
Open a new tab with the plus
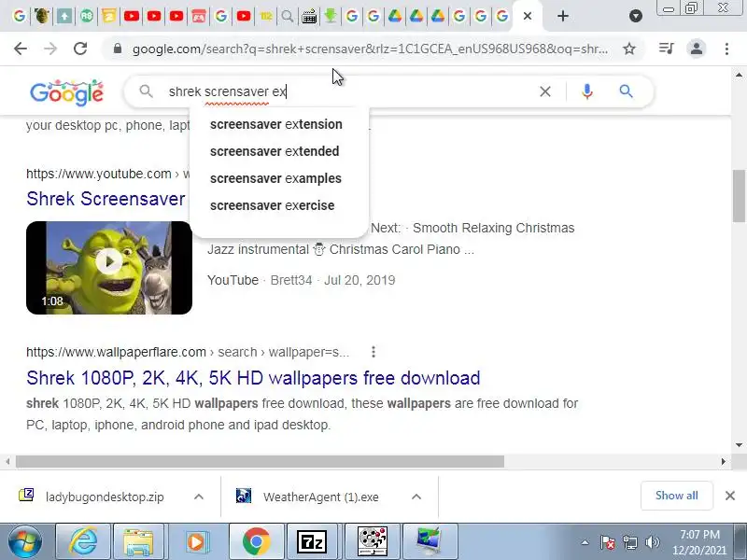(x=563, y=16)
